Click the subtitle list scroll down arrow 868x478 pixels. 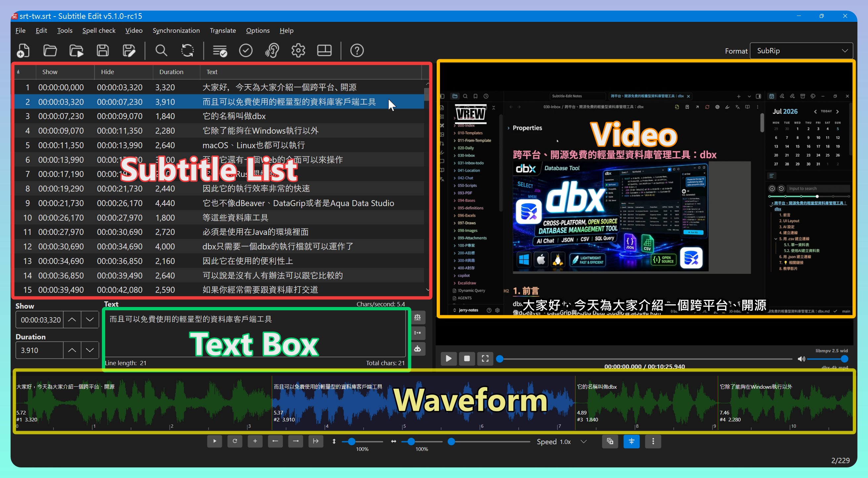427,290
